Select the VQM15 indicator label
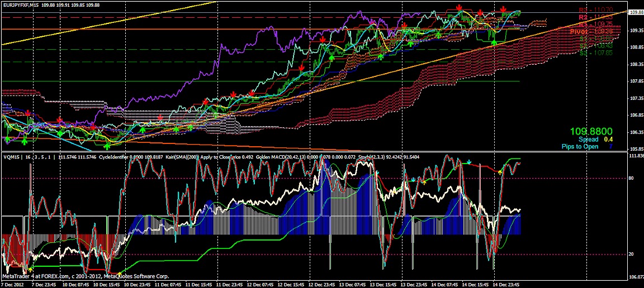This screenshot has height=288, width=644. [x=11, y=157]
